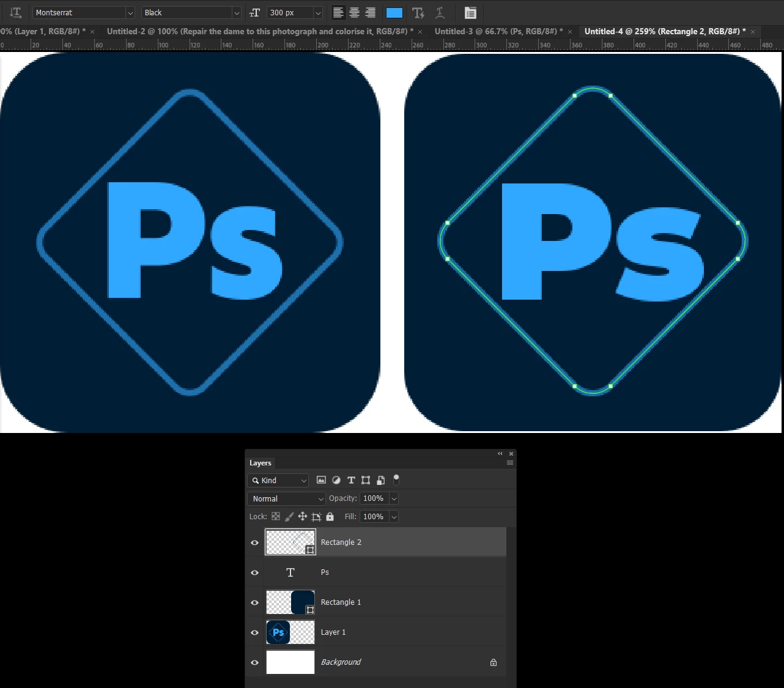Hide the Layer 1 layer

(255, 632)
